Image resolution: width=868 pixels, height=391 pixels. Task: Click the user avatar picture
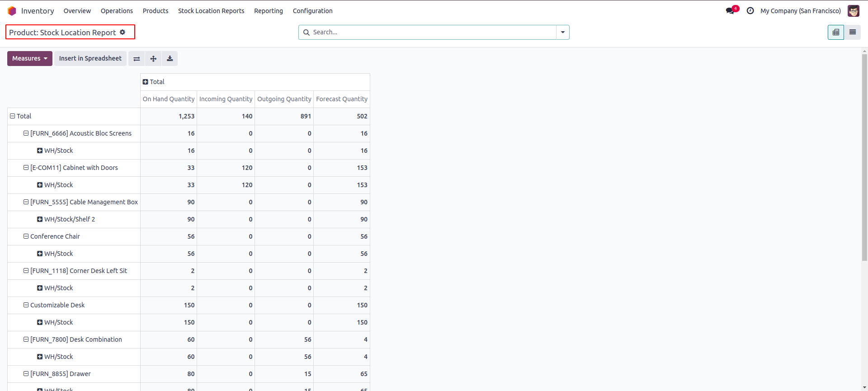coord(853,11)
